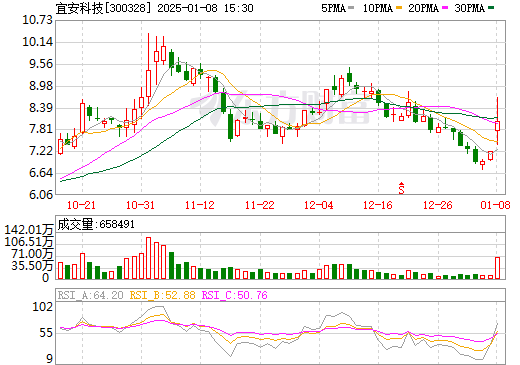
Task: Click the timestamp 2025-01-08 15:30
Action: (x=205, y=8)
